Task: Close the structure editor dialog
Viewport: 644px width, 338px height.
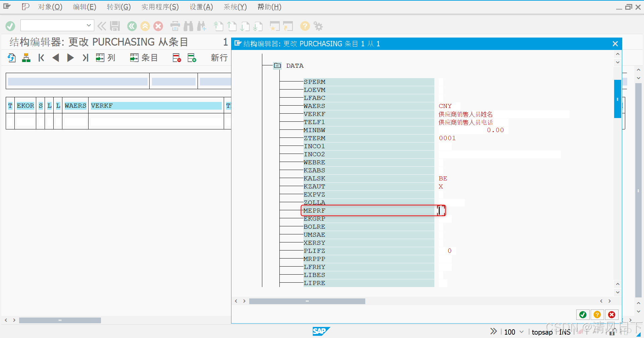Action: click(615, 44)
